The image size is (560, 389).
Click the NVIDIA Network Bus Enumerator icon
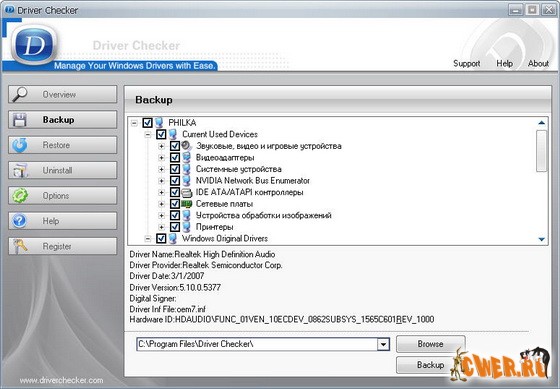pos(186,180)
